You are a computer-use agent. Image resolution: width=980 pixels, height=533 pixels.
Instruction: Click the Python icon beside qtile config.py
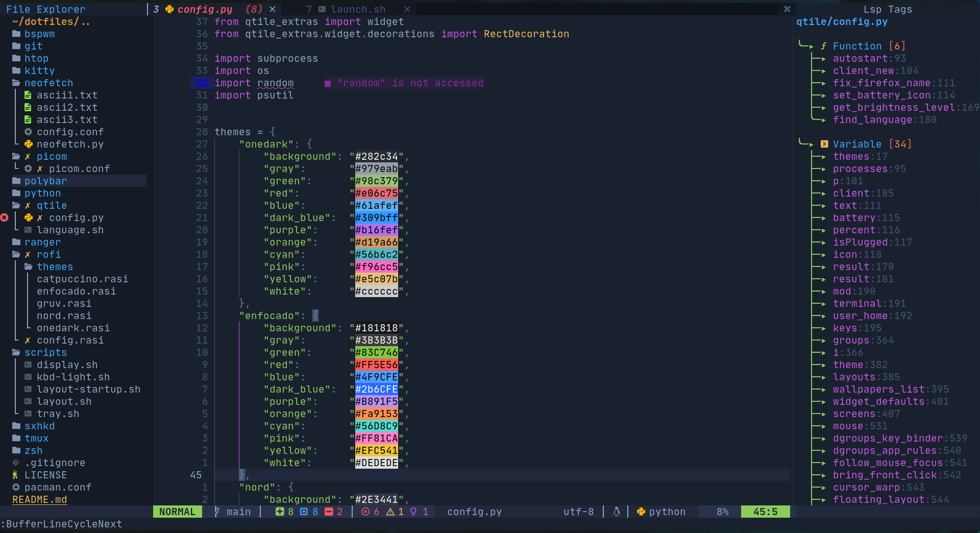(x=29, y=217)
